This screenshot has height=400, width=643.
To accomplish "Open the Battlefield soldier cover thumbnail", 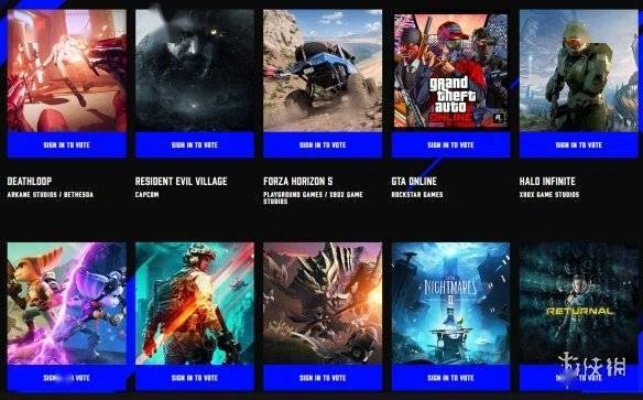I will pyautogui.click(x=195, y=303).
